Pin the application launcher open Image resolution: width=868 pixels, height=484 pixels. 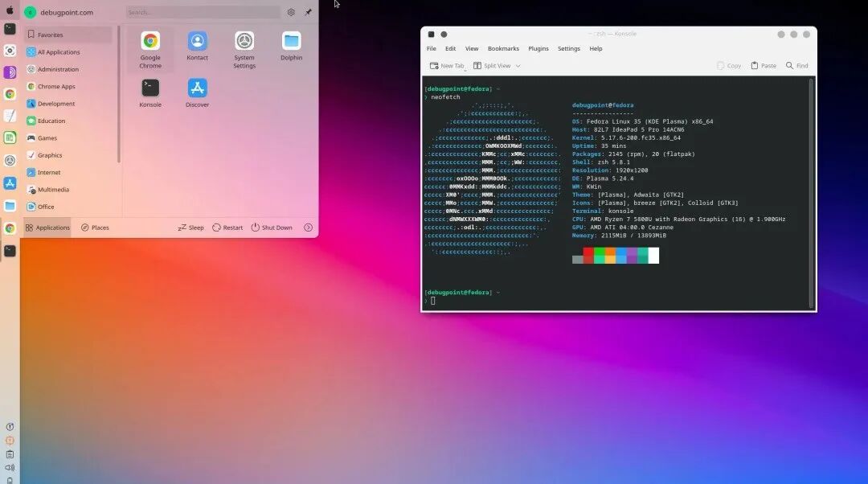[309, 12]
